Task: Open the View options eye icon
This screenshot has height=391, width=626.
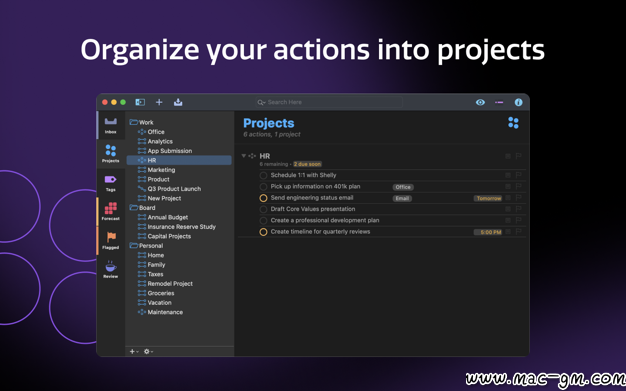Action: click(x=480, y=102)
